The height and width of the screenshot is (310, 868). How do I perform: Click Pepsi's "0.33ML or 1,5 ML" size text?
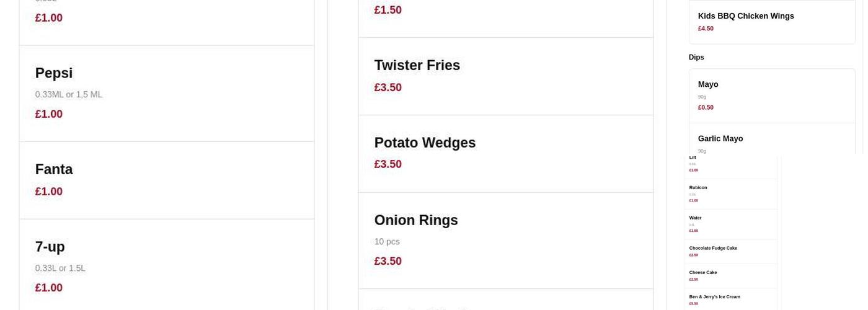tap(69, 95)
